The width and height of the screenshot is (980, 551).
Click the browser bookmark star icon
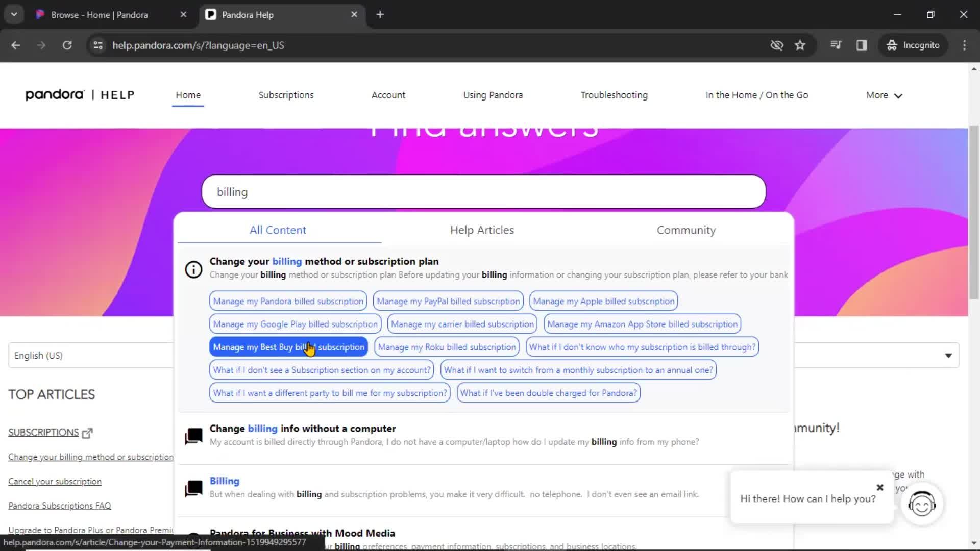(800, 45)
